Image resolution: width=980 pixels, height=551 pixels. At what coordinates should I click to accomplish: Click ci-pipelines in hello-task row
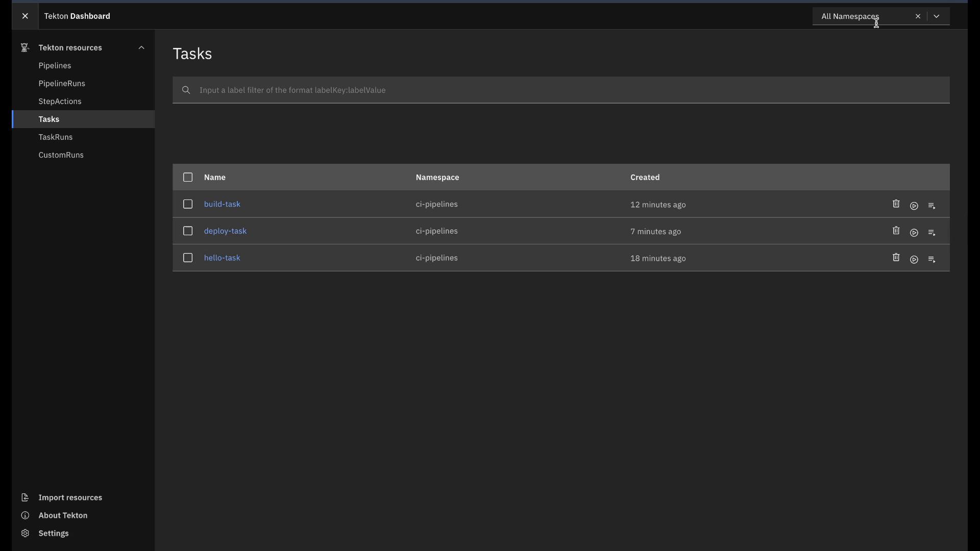point(436,258)
